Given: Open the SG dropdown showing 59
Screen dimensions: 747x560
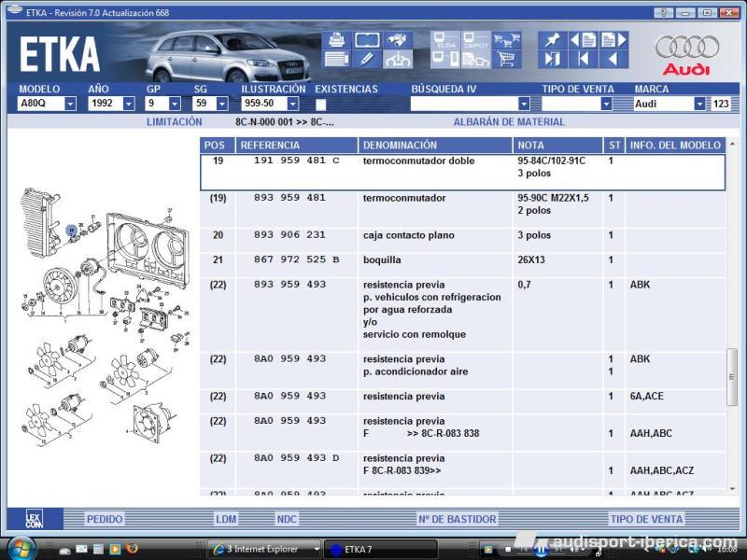Looking at the screenshot, I should (x=222, y=104).
